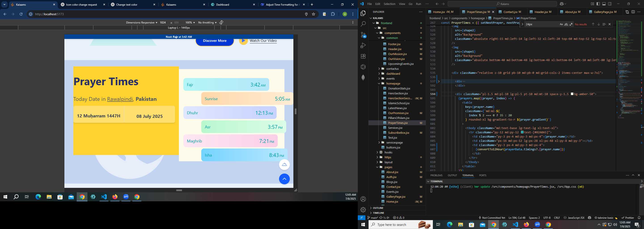
Task: Click the Discover More button on page
Action: coord(214,41)
